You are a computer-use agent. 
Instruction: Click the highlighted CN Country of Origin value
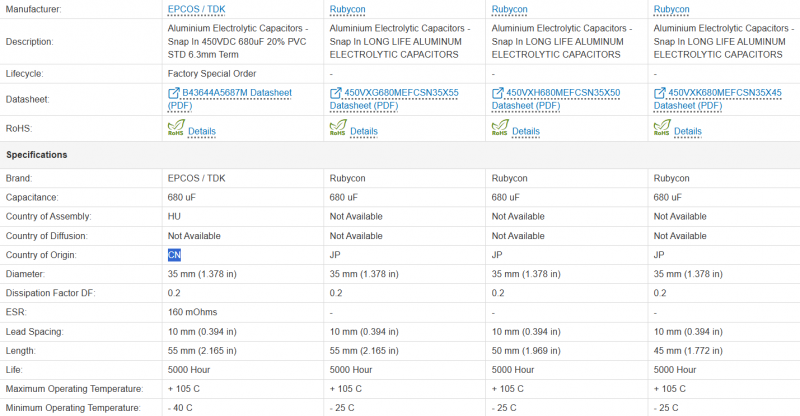174,255
